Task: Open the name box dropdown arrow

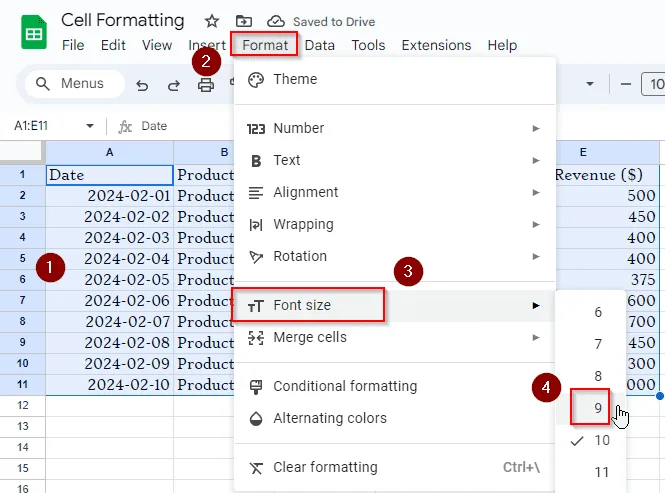Action: click(89, 126)
